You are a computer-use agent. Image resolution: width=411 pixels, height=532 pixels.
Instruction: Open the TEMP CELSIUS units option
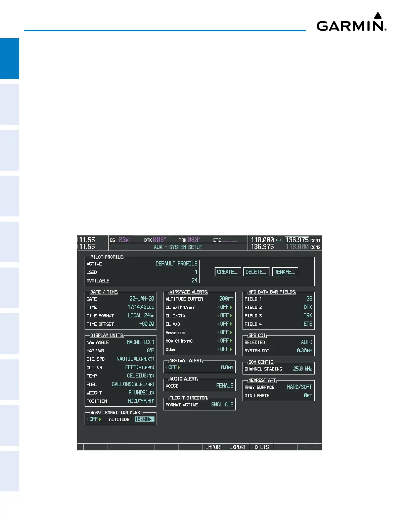(x=141, y=375)
